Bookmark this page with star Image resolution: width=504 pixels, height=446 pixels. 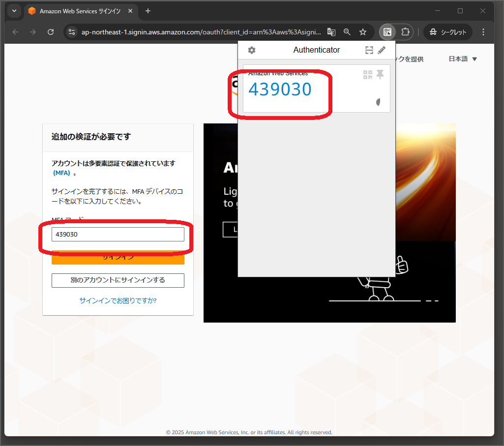[363, 32]
